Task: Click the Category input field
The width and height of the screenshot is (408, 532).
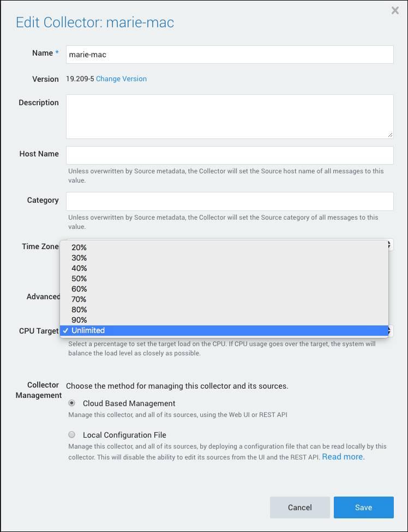Action: [x=229, y=201]
